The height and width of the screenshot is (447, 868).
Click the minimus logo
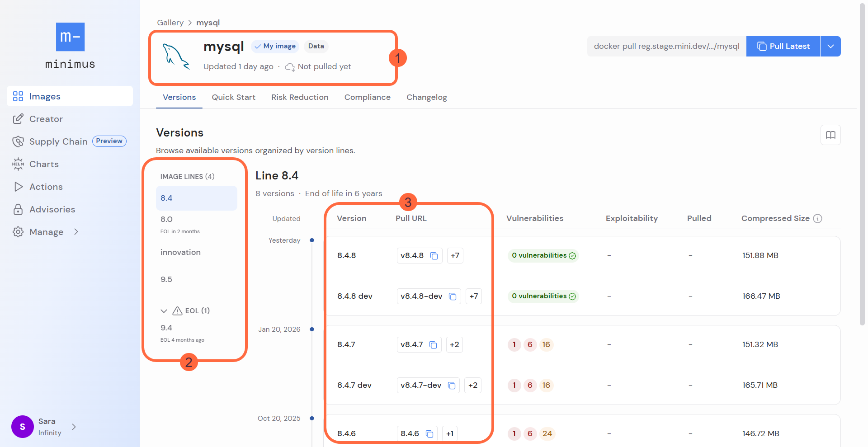[x=70, y=46]
